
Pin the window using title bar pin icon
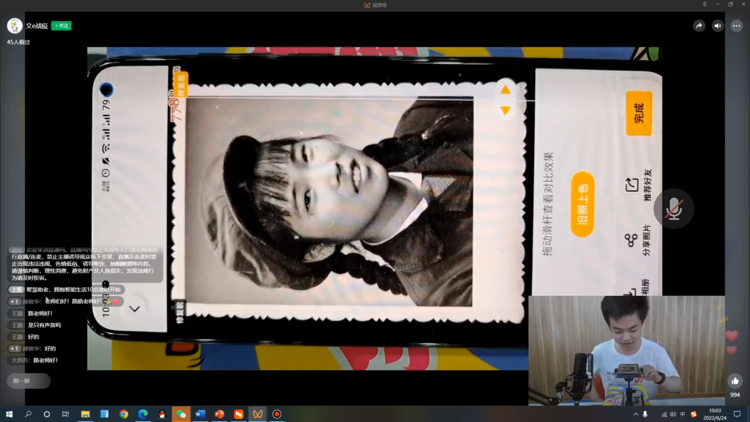[x=704, y=5]
